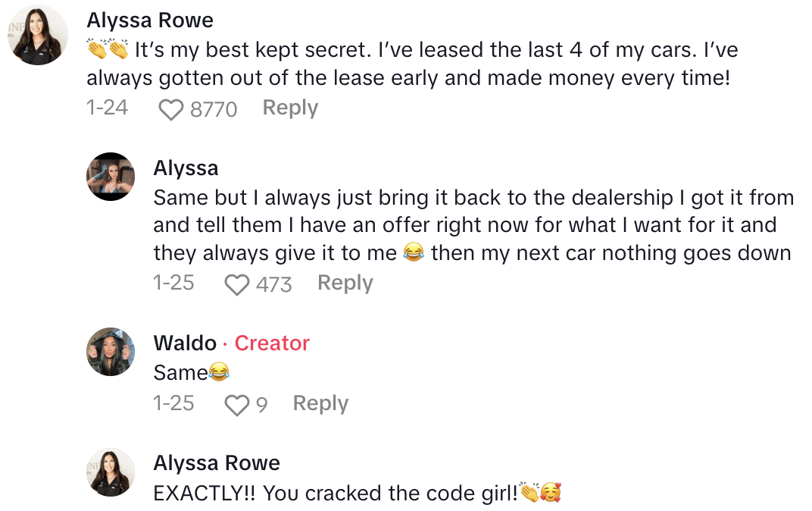This screenshot has width=812, height=511.
Task: Like Alyssa Rowe's lease comment with heart
Action: [x=171, y=110]
